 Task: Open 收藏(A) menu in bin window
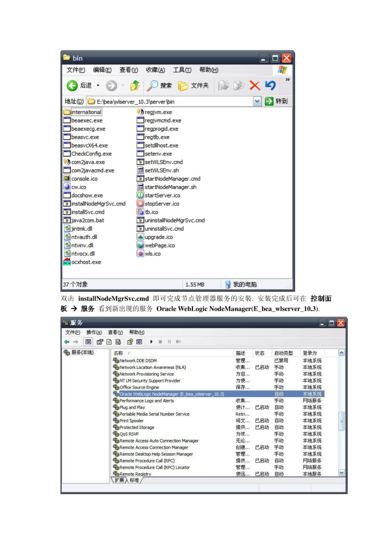pyautogui.click(x=155, y=70)
